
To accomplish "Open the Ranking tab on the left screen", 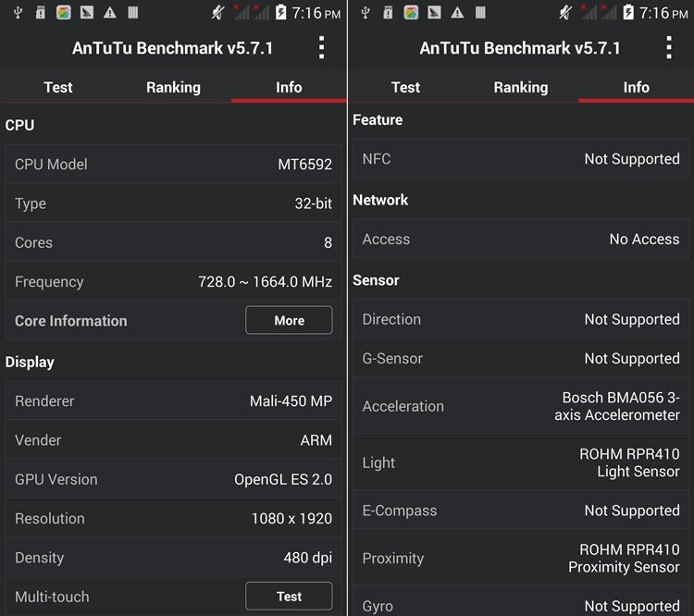I will 173,87.
